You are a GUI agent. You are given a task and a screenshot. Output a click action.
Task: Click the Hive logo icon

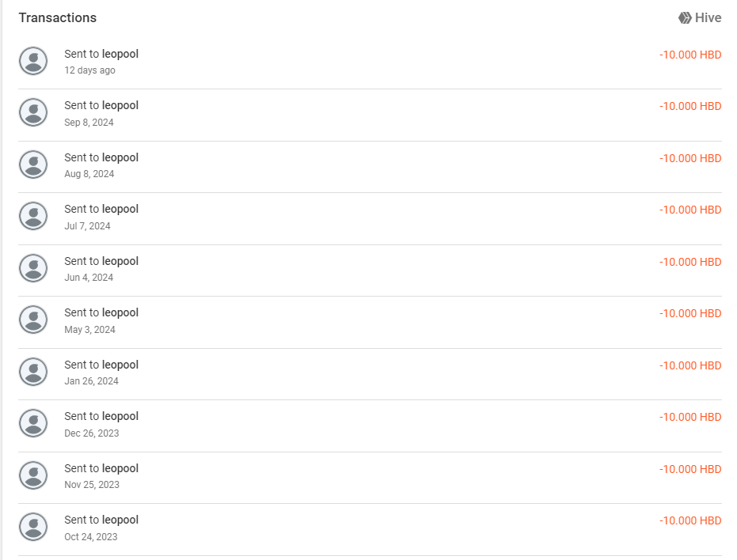tap(685, 18)
